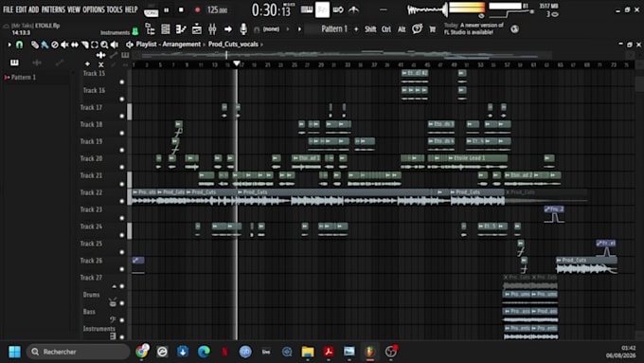Select the Slice tool in playlist toolbar
The height and width of the screenshot is (363, 644).
coord(84,45)
